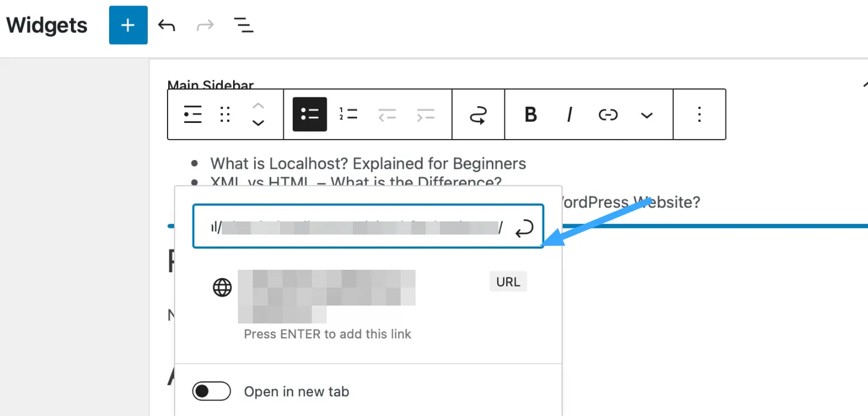The height and width of the screenshot is (416, 868).
Task: Open the more rich text controls dropdown
Action: (x=647, y=115)
